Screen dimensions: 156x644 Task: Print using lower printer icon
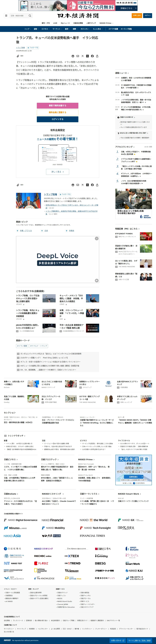point(73,185)
